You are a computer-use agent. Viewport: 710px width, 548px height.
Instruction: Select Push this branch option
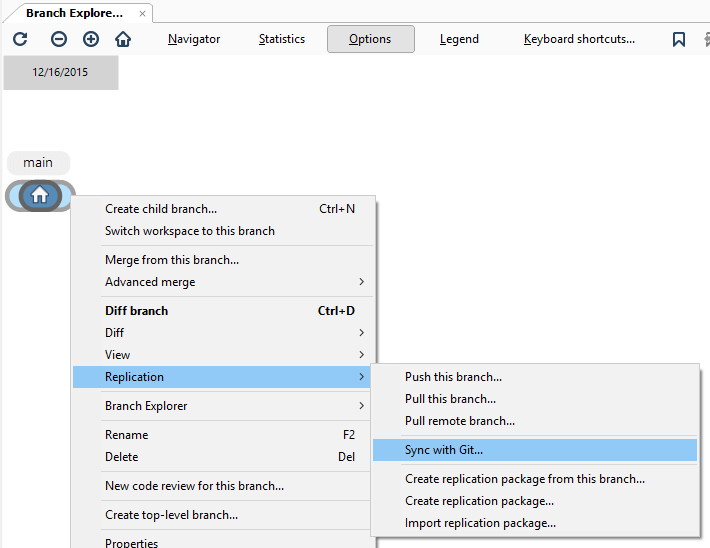(453, 377)
